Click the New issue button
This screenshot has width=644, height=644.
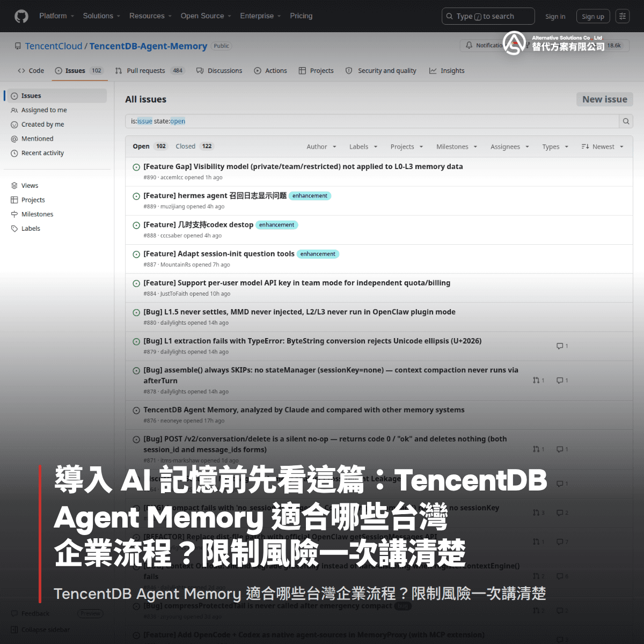point(605,99)
